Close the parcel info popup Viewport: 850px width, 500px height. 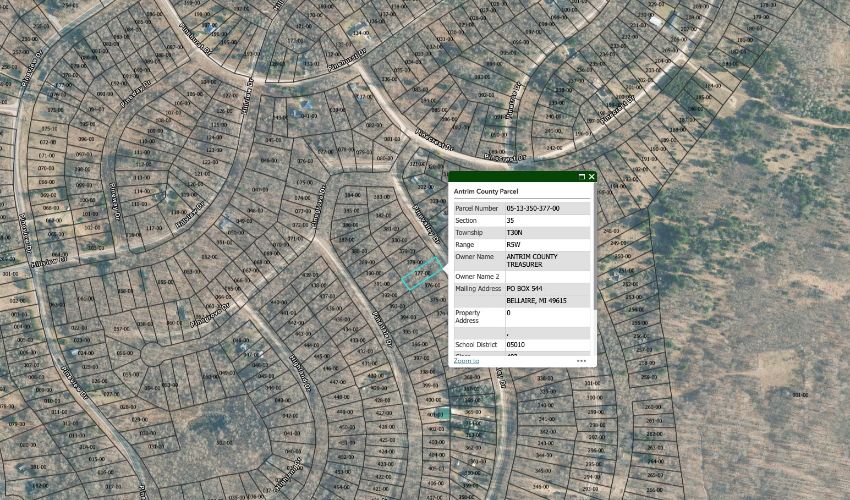coord(591,177)
